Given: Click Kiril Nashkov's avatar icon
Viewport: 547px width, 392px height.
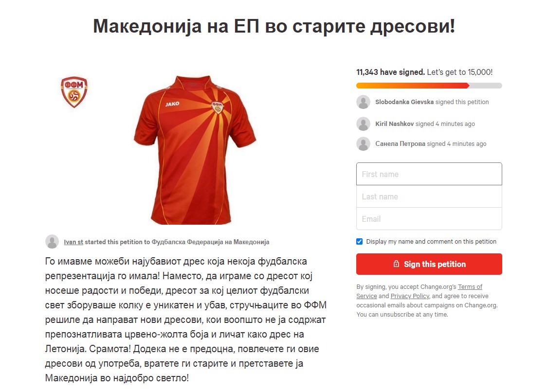Looking at the screenshot, I should (x=363, y=124).
